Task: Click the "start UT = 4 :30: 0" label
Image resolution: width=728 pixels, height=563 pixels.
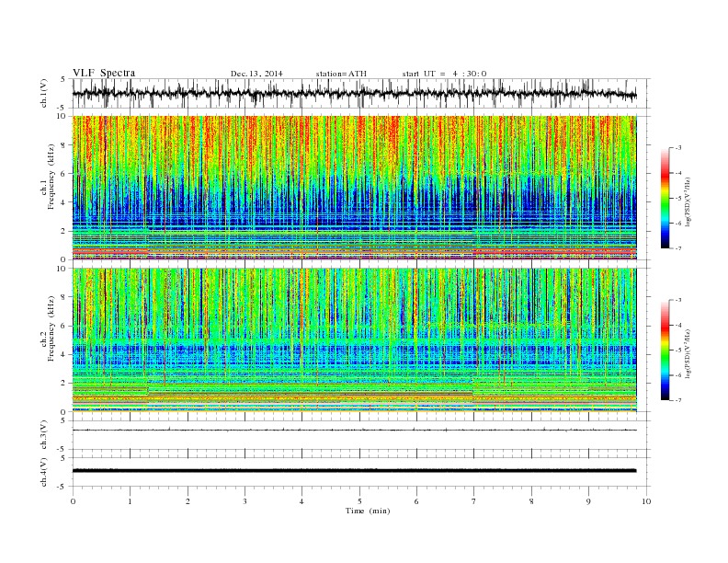Action: 444,74
